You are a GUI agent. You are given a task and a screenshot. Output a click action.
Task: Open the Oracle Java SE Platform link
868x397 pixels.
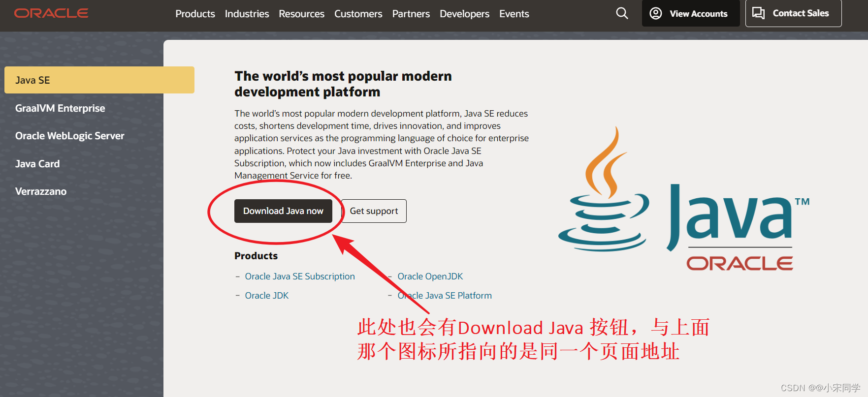pyautogui.click(x=445, y=296)
